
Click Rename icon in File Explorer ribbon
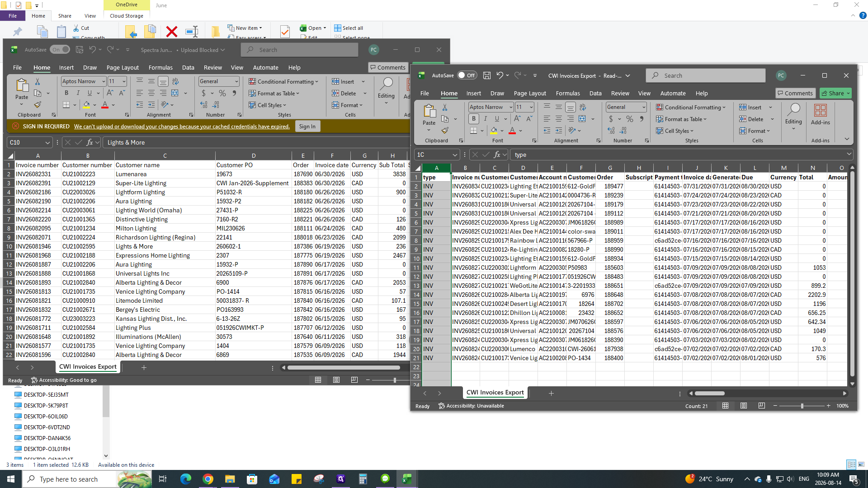[x=192, y=31]
